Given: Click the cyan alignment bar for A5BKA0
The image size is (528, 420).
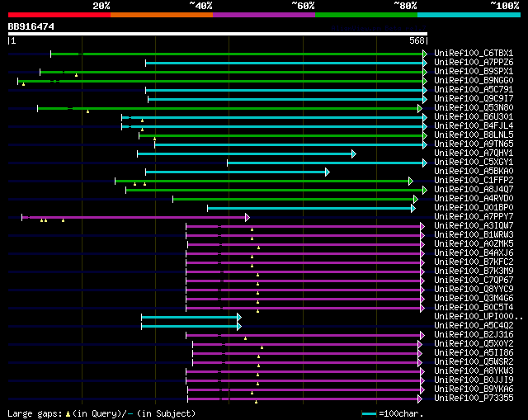Looking at the screenshot, I should click(x=238, y=172).
